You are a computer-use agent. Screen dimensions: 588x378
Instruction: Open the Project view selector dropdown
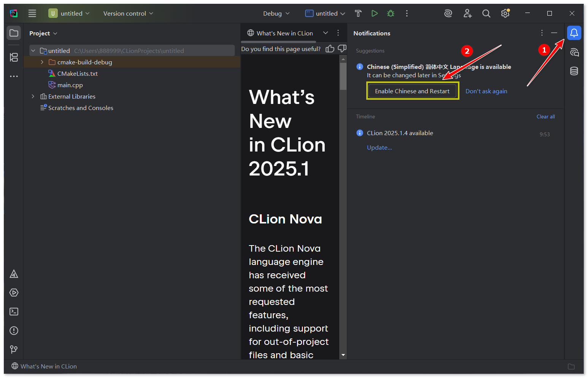(43, 33)
